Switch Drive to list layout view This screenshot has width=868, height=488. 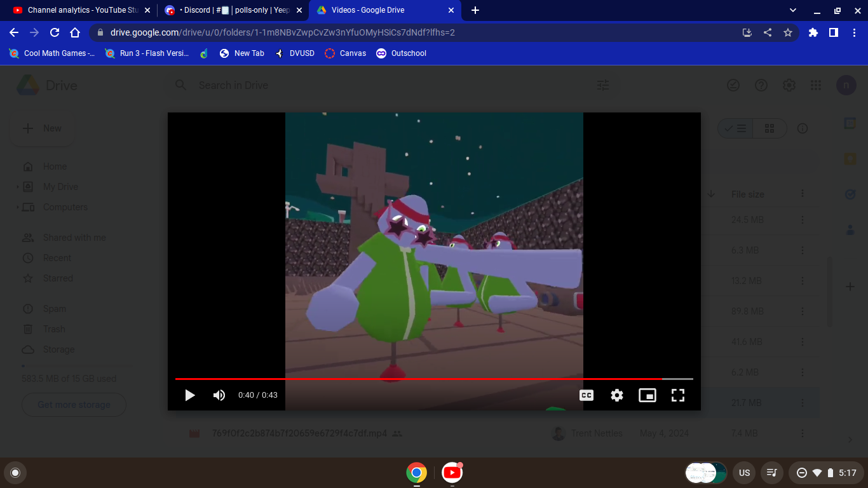click(x=736, y=128)
